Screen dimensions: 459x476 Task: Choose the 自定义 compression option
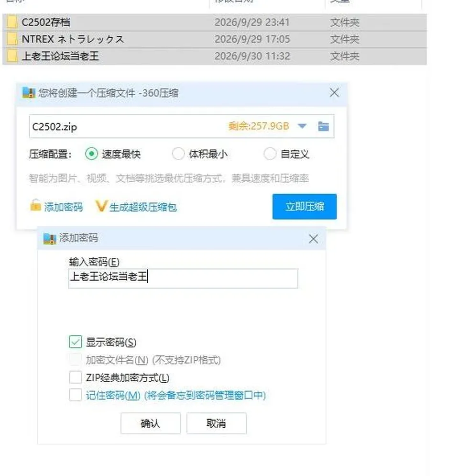click(270, 154)
